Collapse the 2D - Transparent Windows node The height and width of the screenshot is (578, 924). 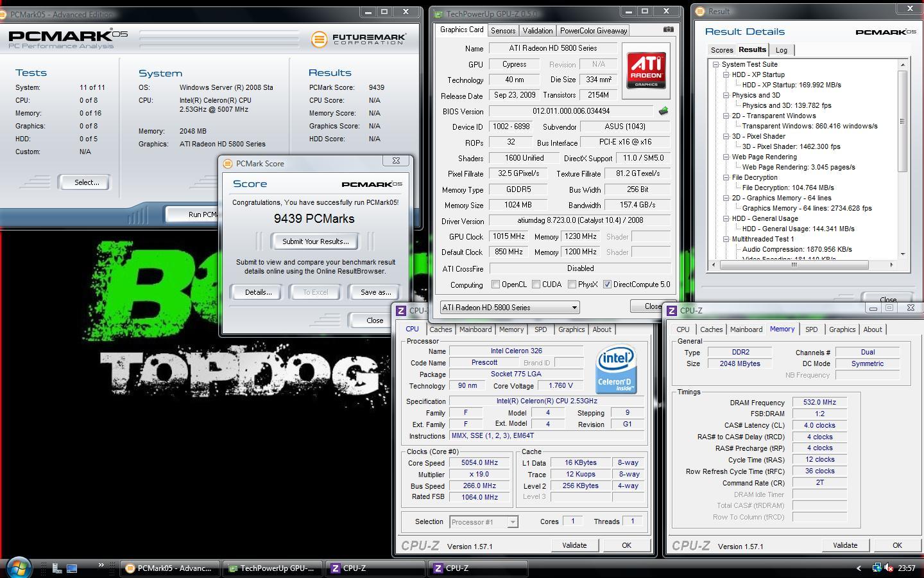tap(726, 116)
